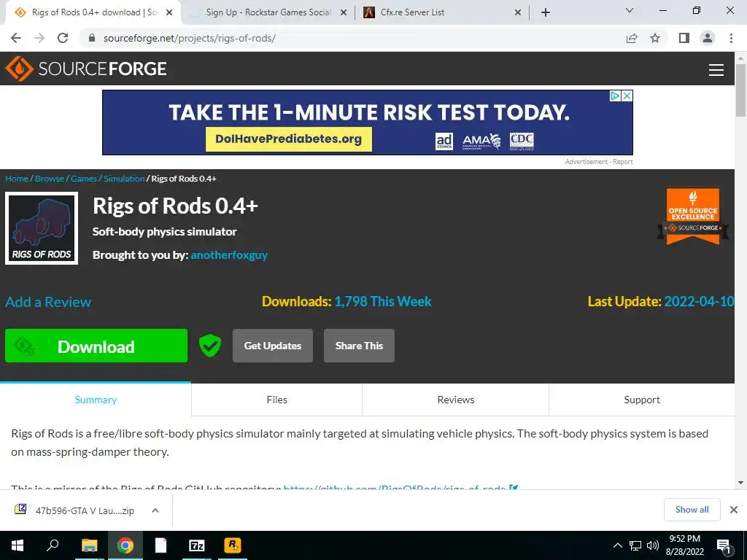The width and height of the screenshot is (747, 560).
Task: Close the Cfx.re Server List tab
Action: [518, 12]
